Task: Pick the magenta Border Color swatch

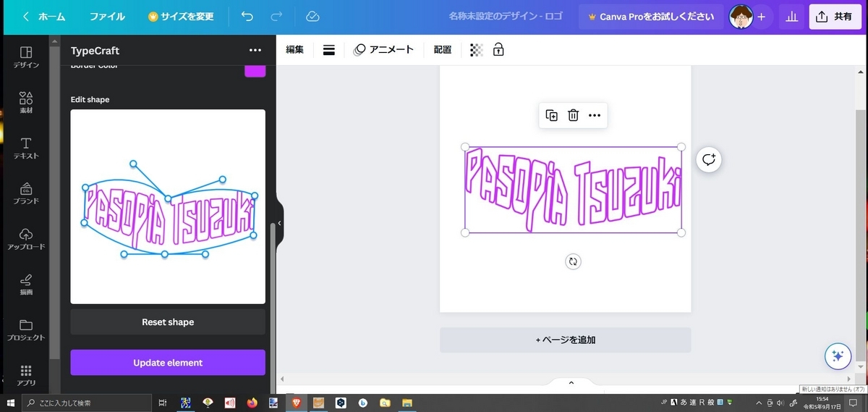Action: point(255,70)
